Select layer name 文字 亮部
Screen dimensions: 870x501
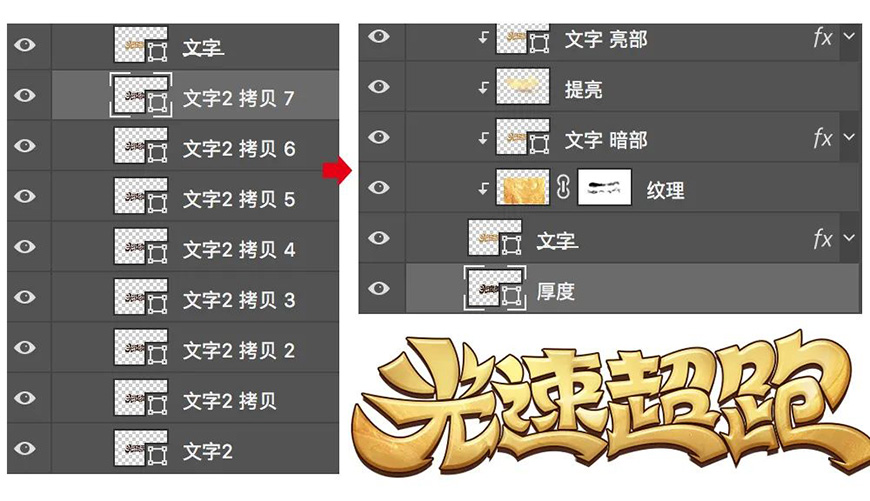pos(606,39)
